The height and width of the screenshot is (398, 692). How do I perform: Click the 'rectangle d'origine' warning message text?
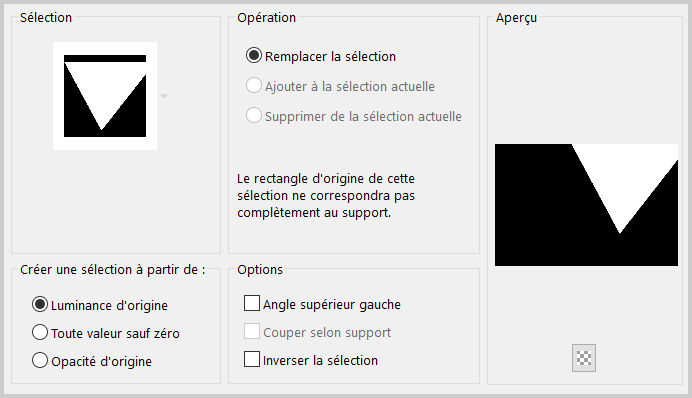tap(326, 195)
